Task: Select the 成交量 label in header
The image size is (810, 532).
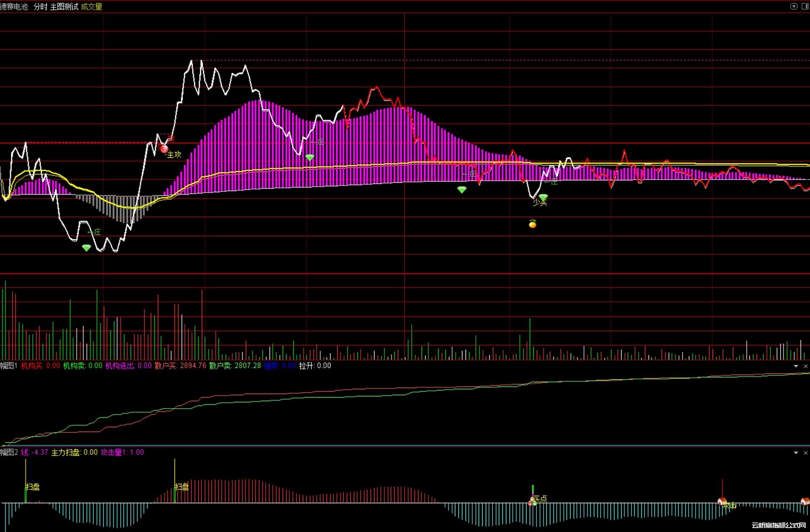Action: 91,7
